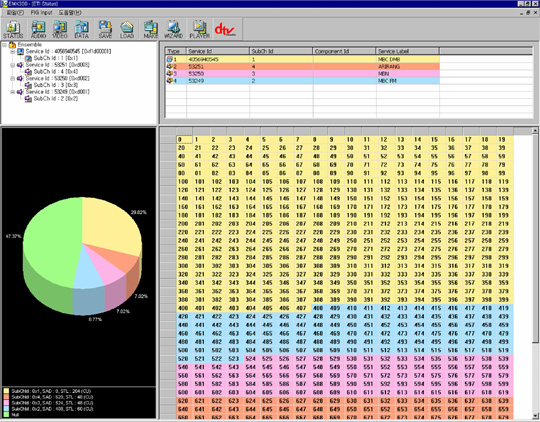Select capacity unit cell 524 in grid
Viewport: 540px width, 422px height.
(252, 359)
